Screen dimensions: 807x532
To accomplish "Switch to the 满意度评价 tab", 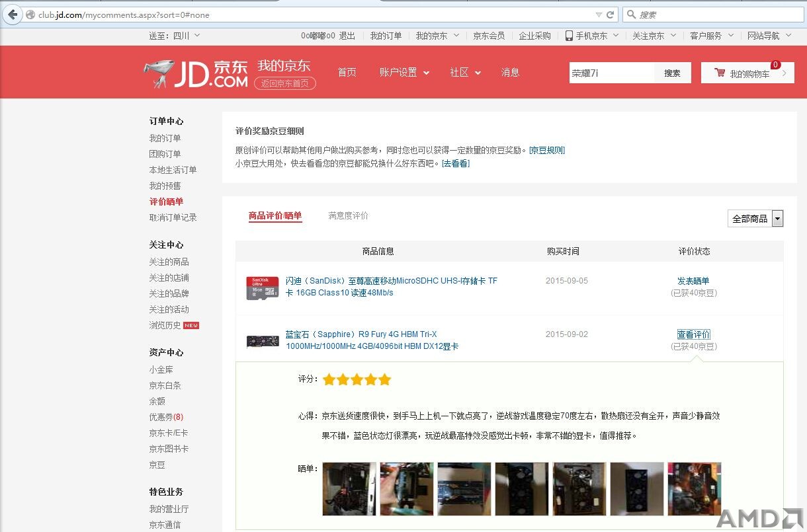I will 349,215.
